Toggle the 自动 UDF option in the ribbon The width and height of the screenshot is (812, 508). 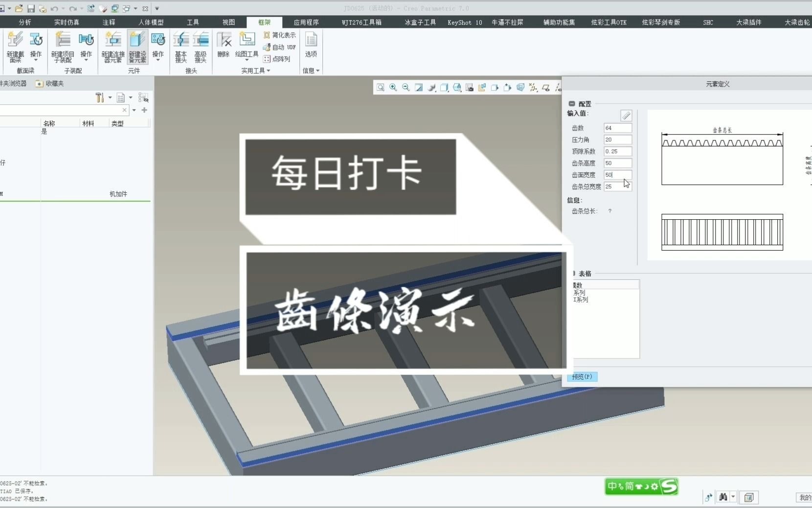coord(279,47)
